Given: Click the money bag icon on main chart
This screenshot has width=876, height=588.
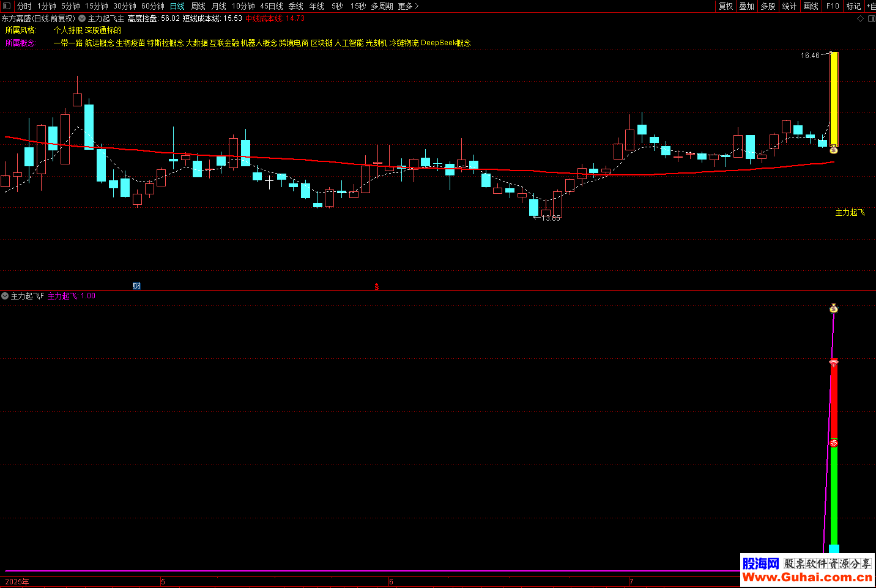Looking at the screenshot, I should point(834,150).
